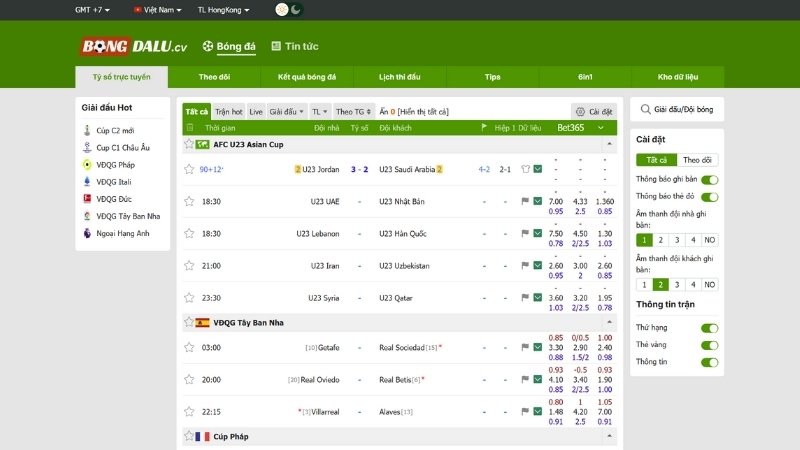
Task: Open the Kết quả bóng đá tab
Action: pos(307,77)
